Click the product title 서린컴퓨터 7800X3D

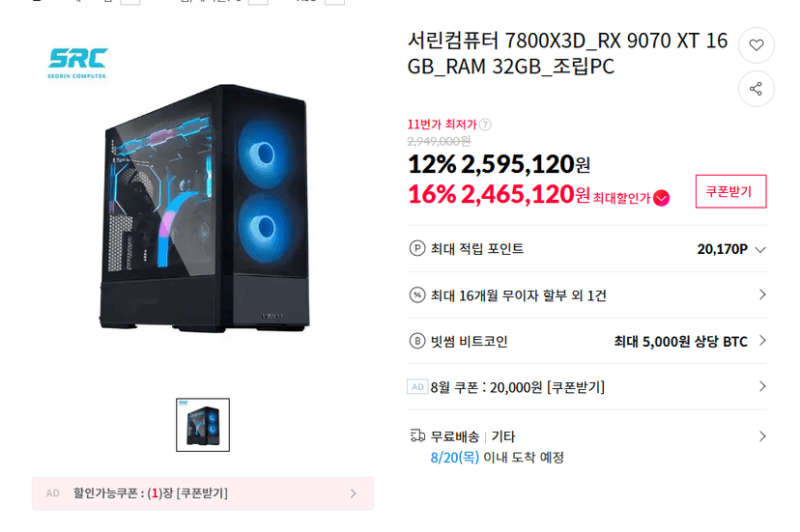click(567, 53)
